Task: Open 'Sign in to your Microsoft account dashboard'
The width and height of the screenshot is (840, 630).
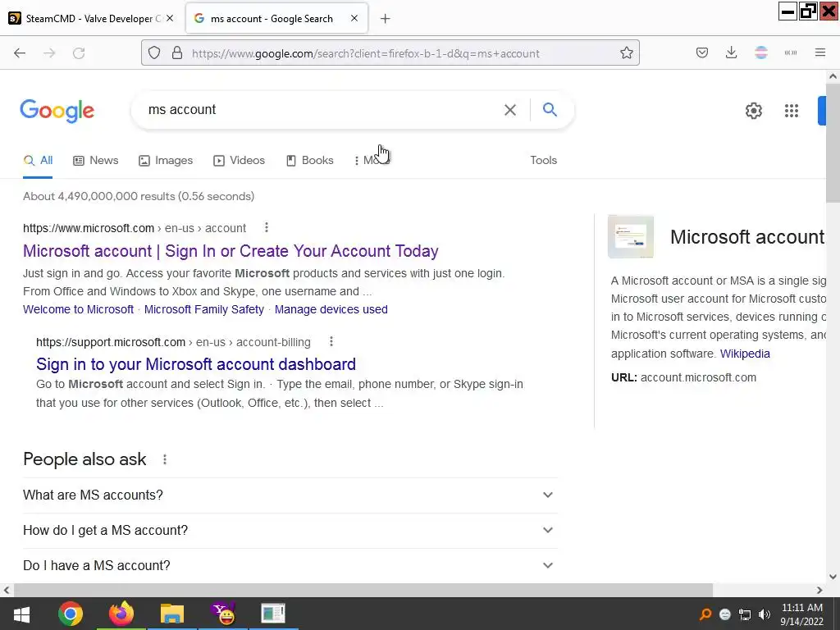Action: coord(196,364)
